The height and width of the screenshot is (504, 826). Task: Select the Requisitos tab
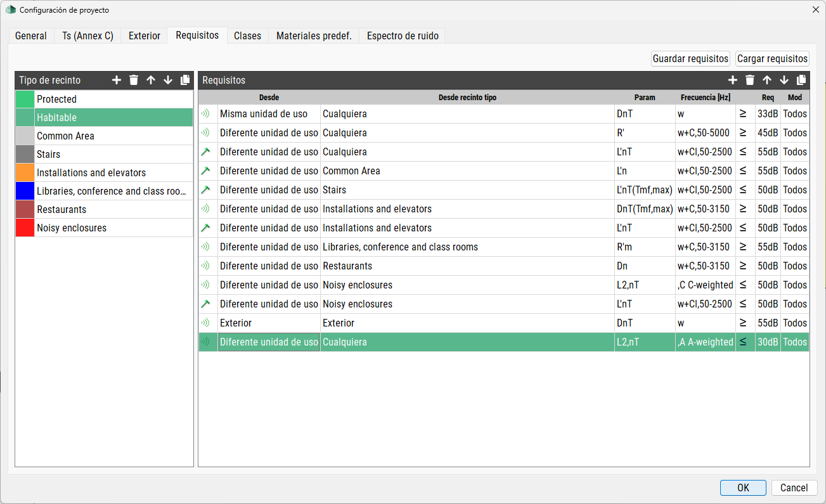point(197,35)
